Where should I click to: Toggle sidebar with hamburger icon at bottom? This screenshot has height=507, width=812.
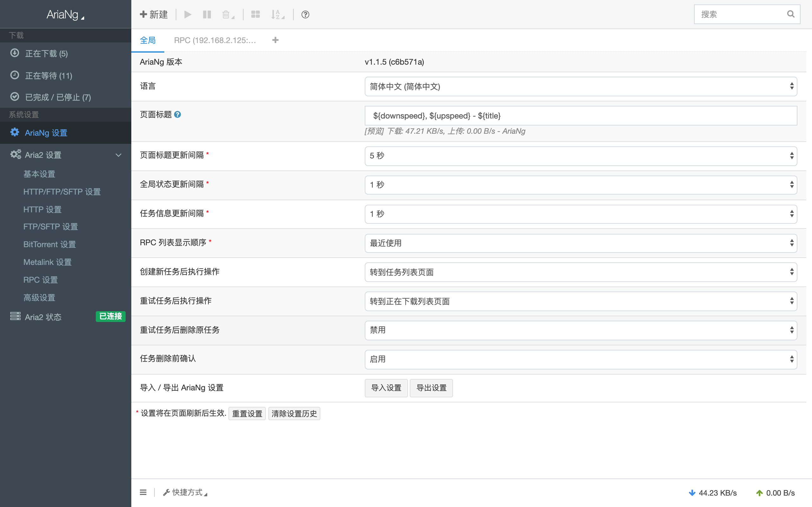[x=143, y=492]
